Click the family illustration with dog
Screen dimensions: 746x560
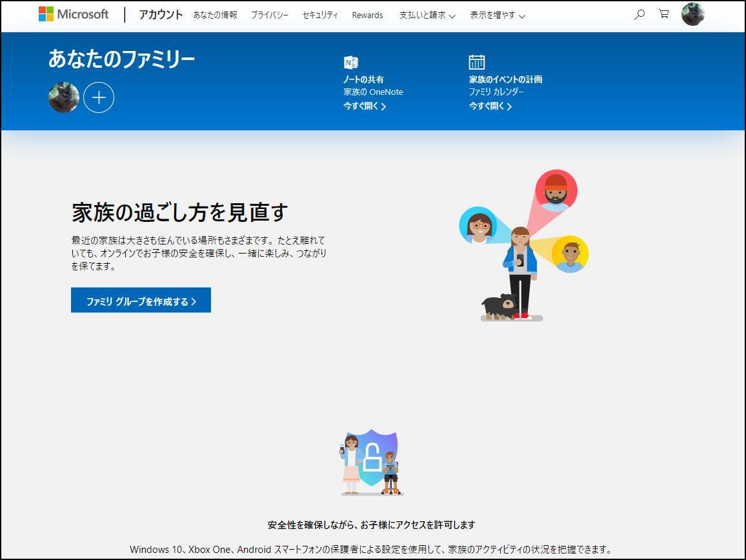pyautogui.click(x=523, y=246)
